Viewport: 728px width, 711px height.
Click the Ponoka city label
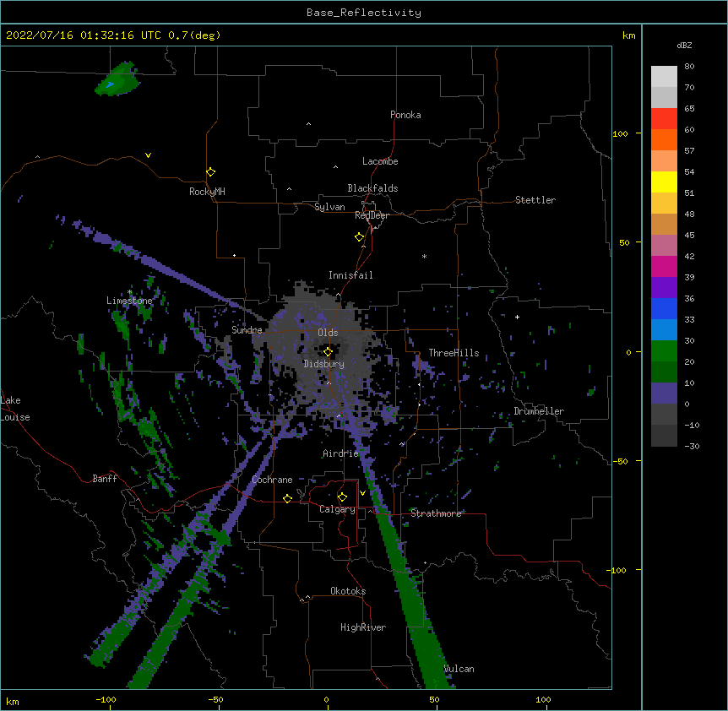pyautogui.click(x=405, y=115)
